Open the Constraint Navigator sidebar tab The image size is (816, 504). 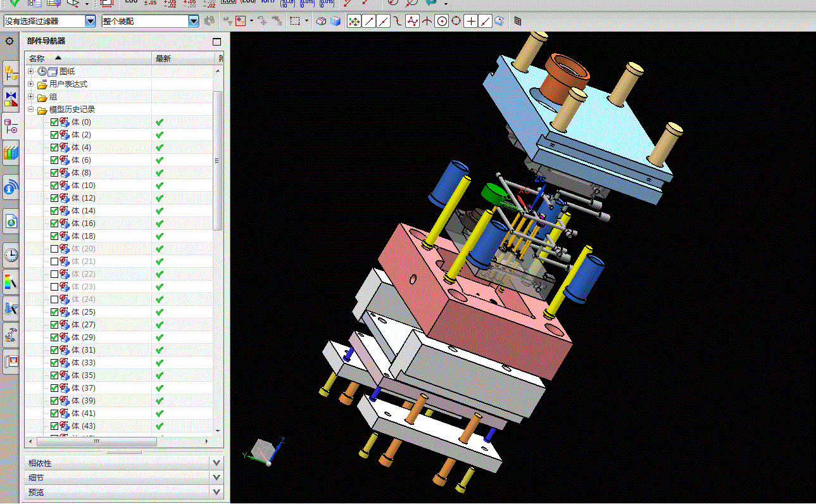11,99
